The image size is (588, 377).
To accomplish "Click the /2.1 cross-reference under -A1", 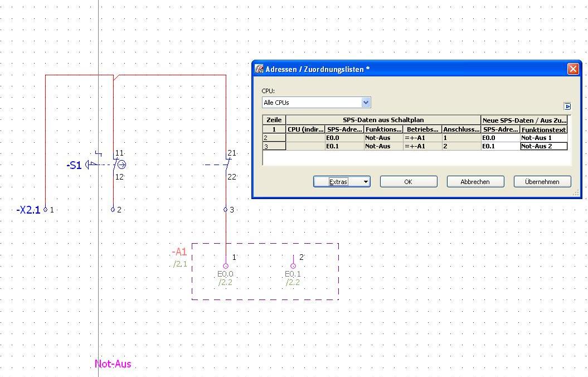I will pos(180,264).
